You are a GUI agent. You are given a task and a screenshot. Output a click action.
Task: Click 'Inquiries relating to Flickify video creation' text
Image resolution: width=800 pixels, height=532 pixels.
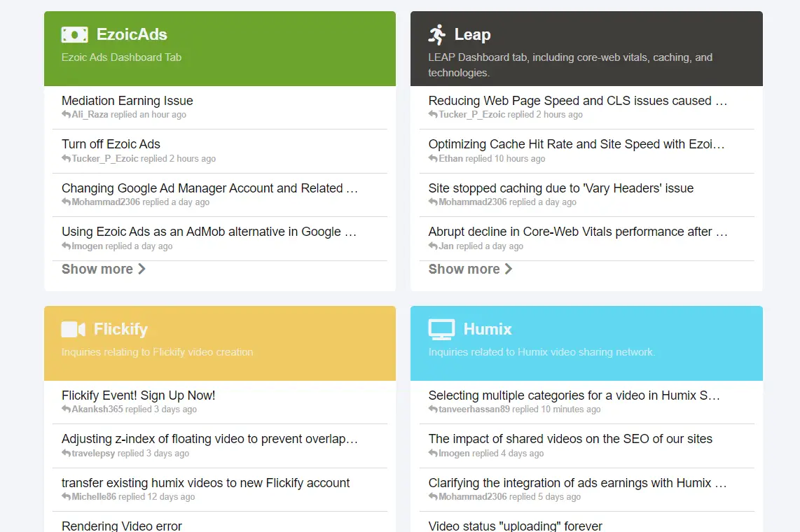(x=157, y=352)
